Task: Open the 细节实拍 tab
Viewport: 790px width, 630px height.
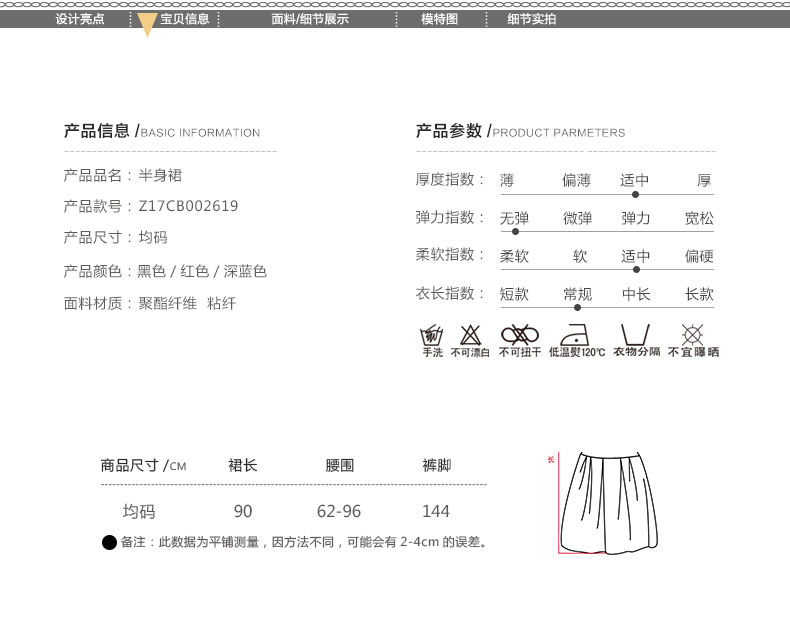Action: coord(532,19)
